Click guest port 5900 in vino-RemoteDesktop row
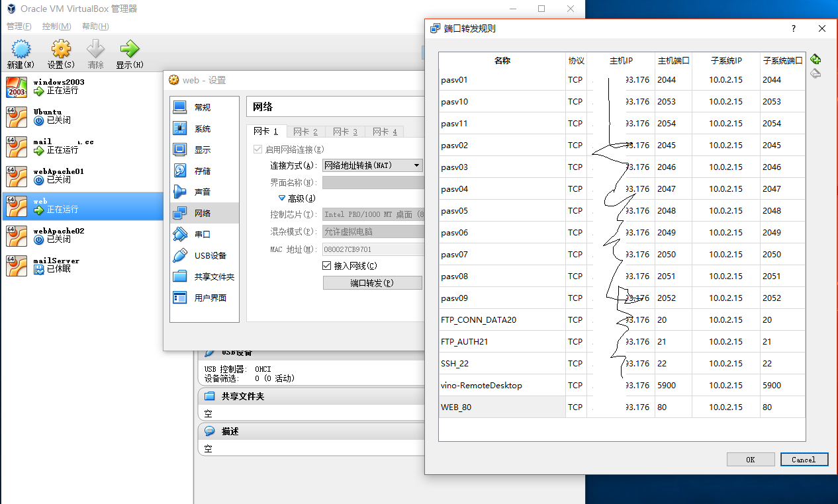This screenshot has width=838, height=504. [x=782, y=386]
